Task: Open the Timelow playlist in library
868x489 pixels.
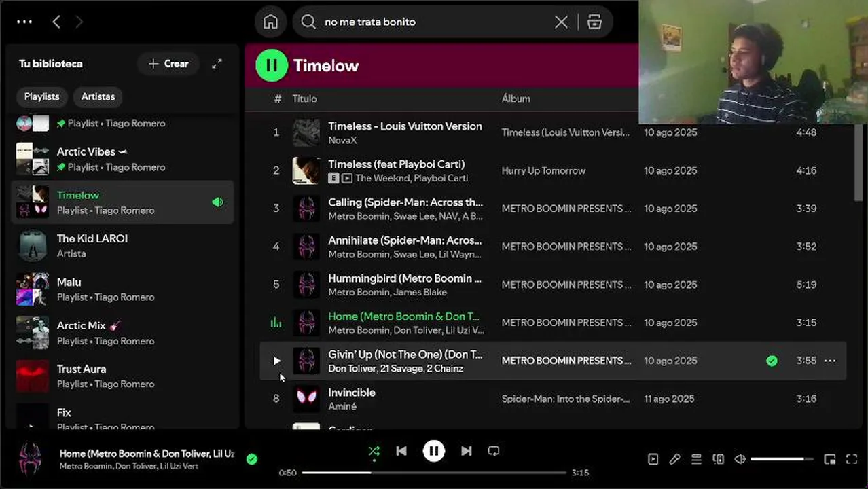Action: point(123,202)
